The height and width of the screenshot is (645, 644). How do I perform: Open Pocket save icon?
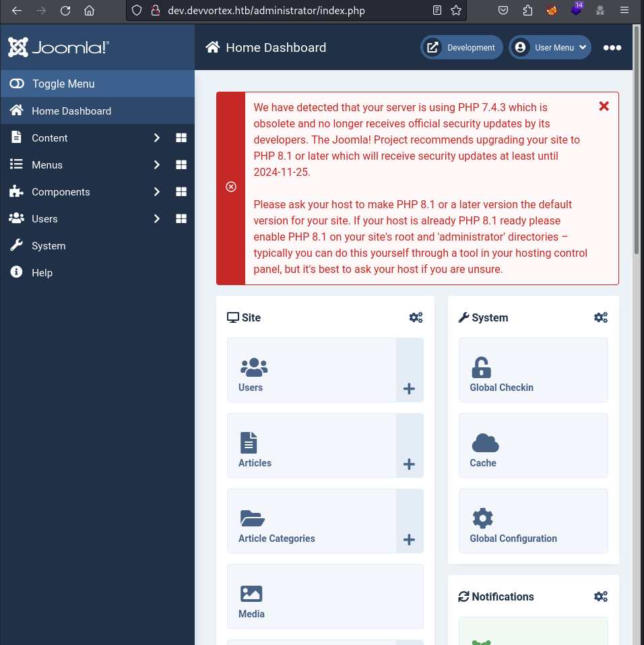tap(503, 11)
